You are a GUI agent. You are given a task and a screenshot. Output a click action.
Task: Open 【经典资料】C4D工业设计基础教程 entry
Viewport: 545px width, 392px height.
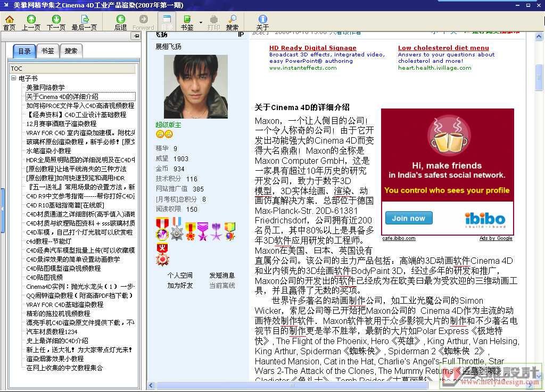point(77,114)
